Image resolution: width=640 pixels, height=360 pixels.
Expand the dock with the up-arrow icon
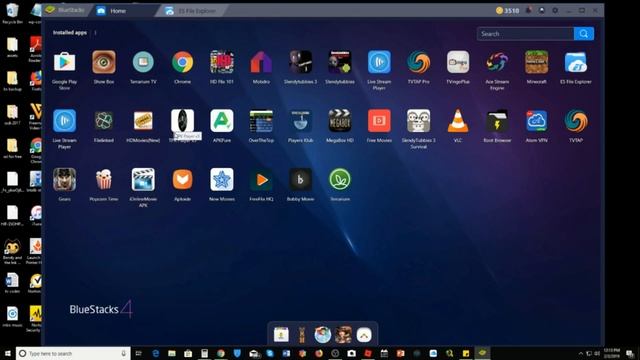(364, 335)
